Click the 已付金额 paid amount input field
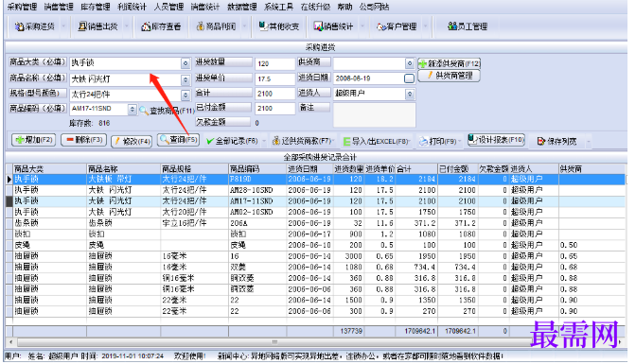Image resolution: width=636 pixels, height=364 pixels. [x=274, y=109]
